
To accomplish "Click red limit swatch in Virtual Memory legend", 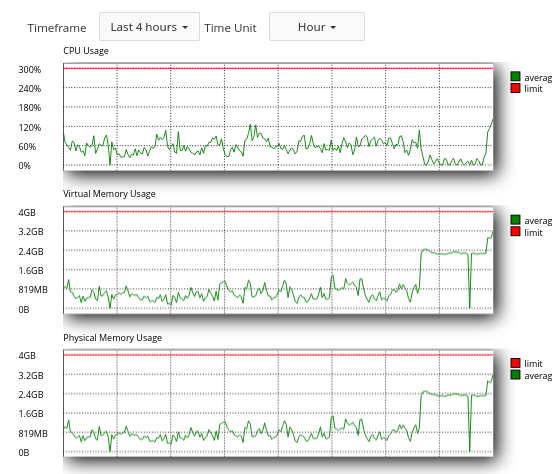I will [515, 231].
